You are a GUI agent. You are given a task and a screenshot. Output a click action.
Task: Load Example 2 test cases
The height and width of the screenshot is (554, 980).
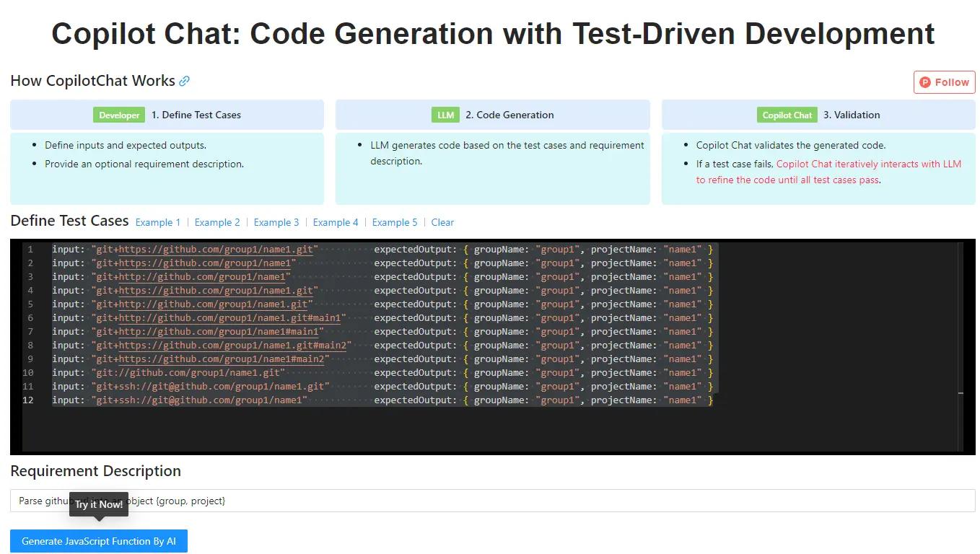(217, 222)
